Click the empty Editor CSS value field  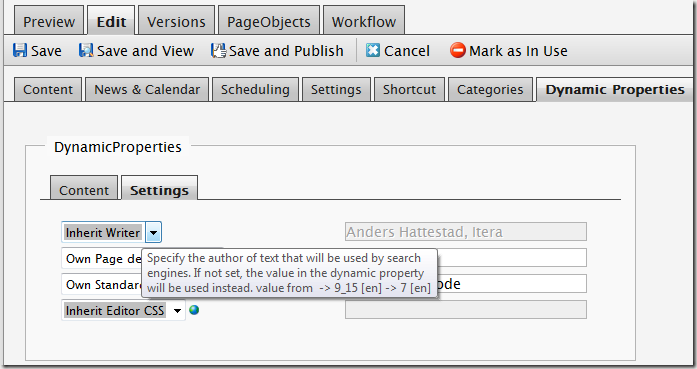[466, 309]
